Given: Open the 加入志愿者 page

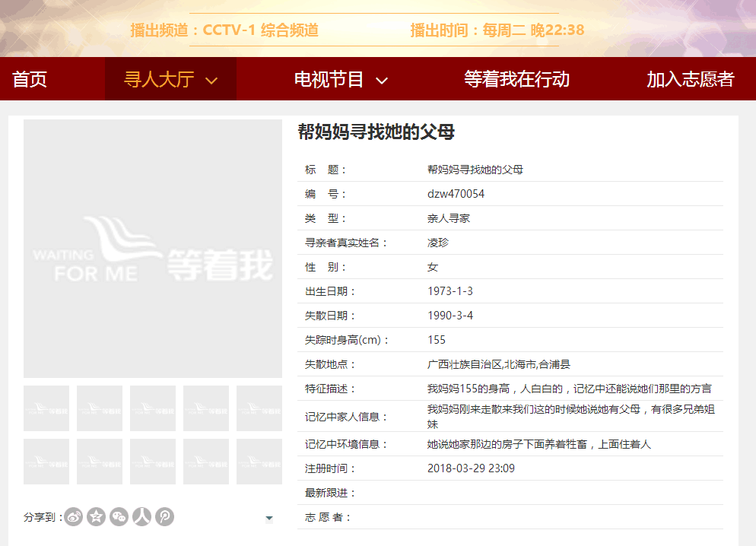Looking at the screenshot, I should 690,79.
